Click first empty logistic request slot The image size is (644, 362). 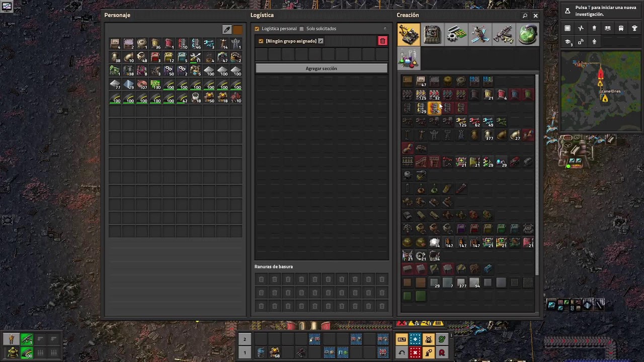coord(261,54)
